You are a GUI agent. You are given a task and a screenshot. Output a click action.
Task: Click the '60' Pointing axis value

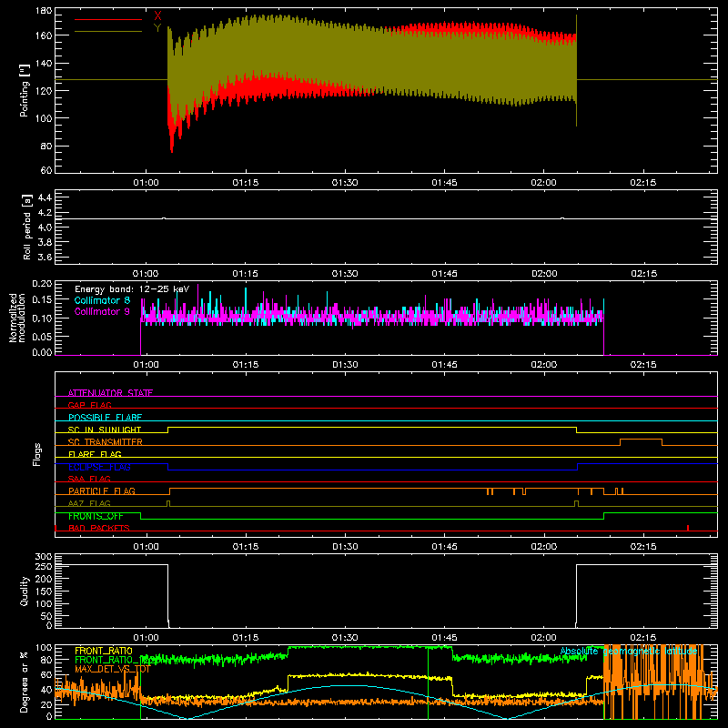coord(46,170)
